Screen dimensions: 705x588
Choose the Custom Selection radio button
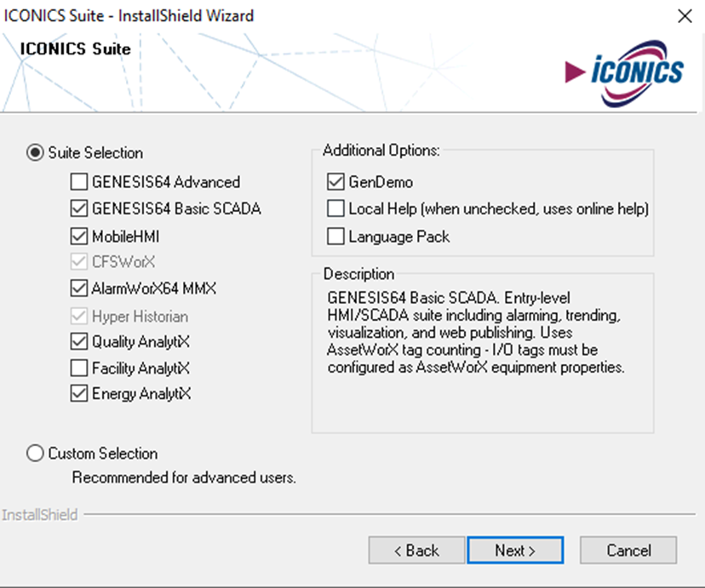coord(35,454)
